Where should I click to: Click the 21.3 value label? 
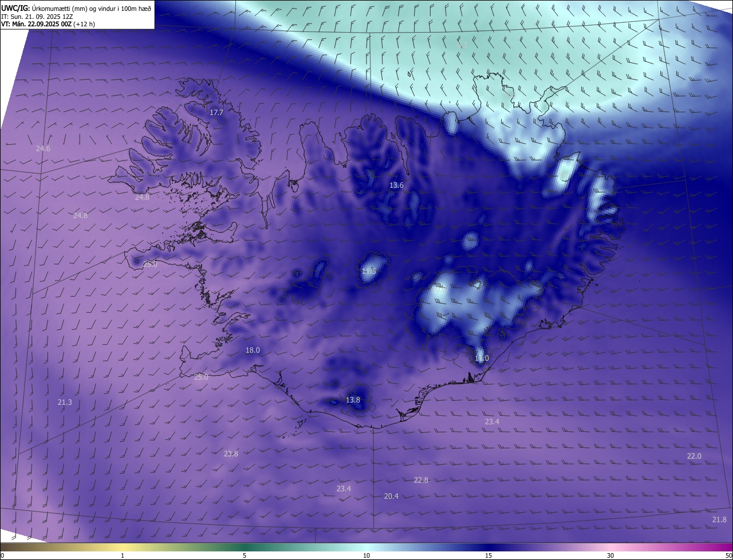(65, 403)
